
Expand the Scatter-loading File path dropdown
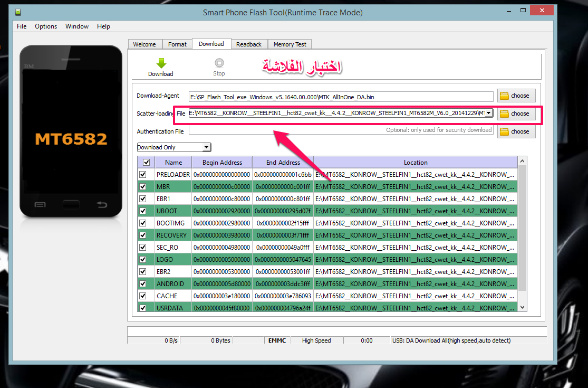click(489, 113)
